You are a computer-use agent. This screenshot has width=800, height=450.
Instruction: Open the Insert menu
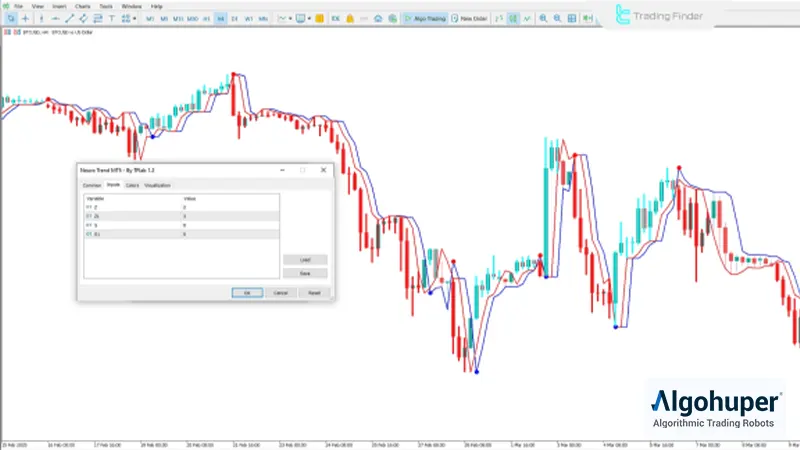tap(59, 7)
